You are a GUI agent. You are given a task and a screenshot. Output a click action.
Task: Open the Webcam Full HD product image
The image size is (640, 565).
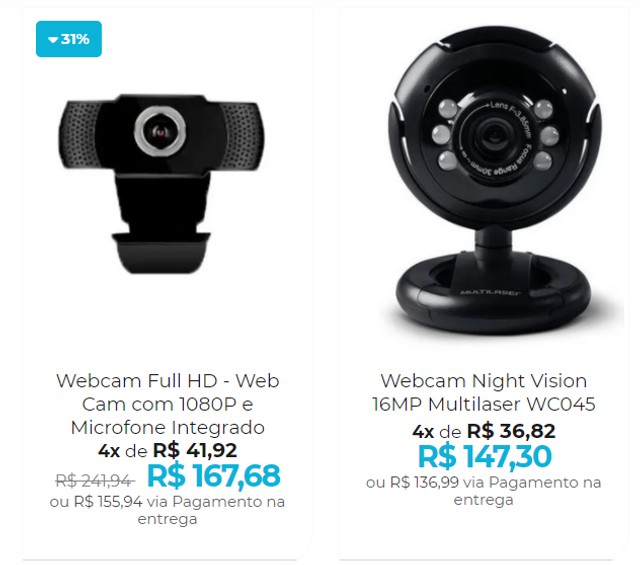pyautogui.click(x=161, y=184)
